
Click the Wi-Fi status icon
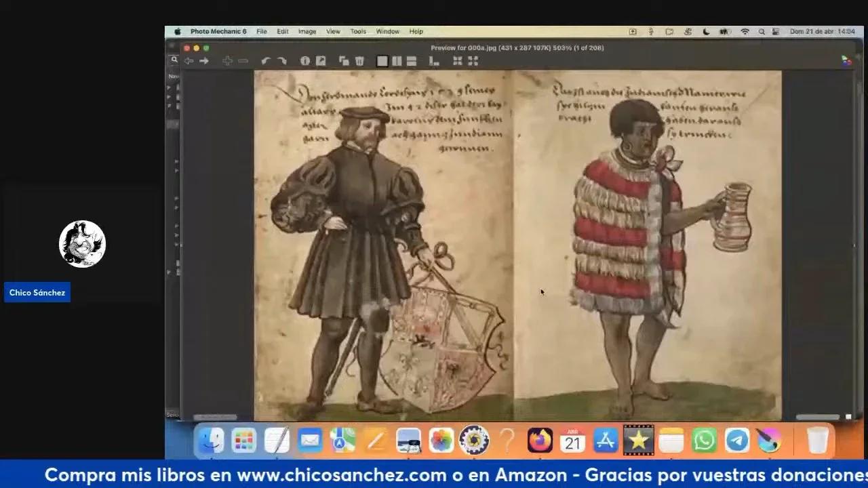[x=745, y=31]
